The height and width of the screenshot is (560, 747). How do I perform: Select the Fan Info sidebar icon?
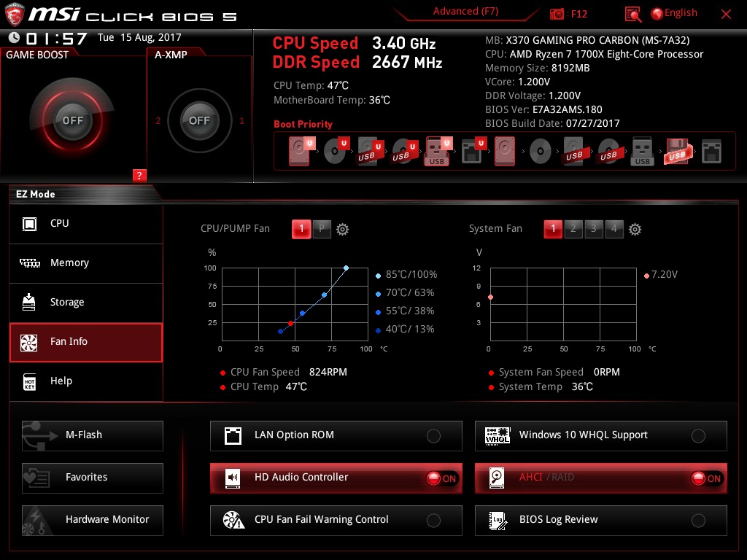pyautogui.click(x=29, y=341)
